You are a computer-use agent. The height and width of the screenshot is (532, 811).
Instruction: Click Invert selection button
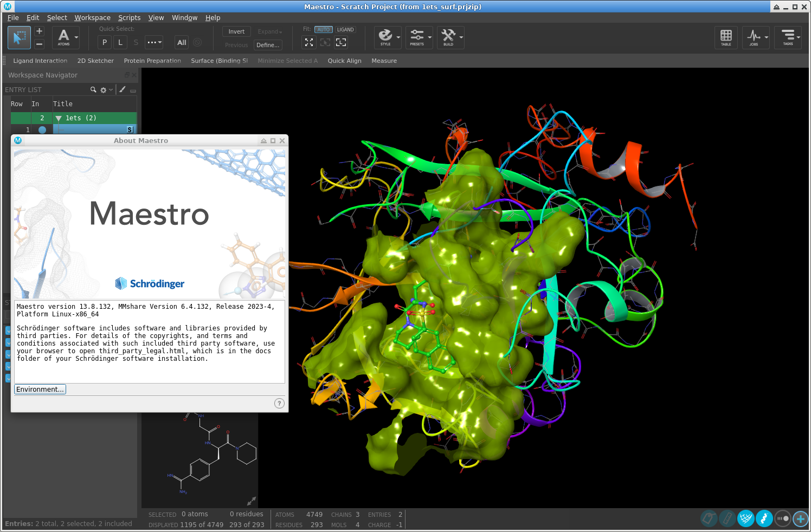[x=236, y=31]
